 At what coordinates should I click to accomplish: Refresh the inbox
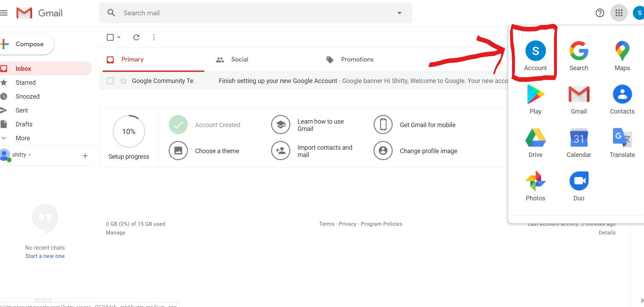(x=136, y=37)
